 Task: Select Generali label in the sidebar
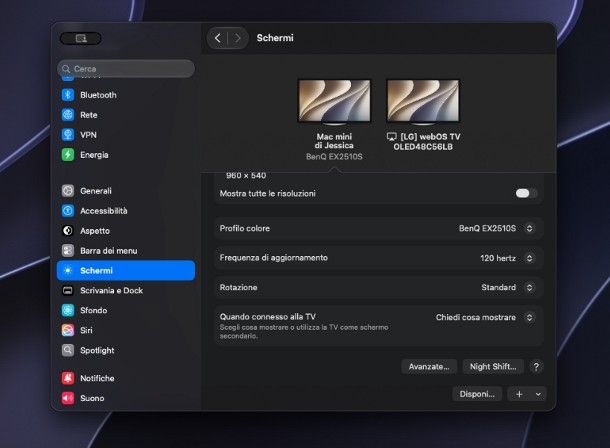tap(96, 191)
